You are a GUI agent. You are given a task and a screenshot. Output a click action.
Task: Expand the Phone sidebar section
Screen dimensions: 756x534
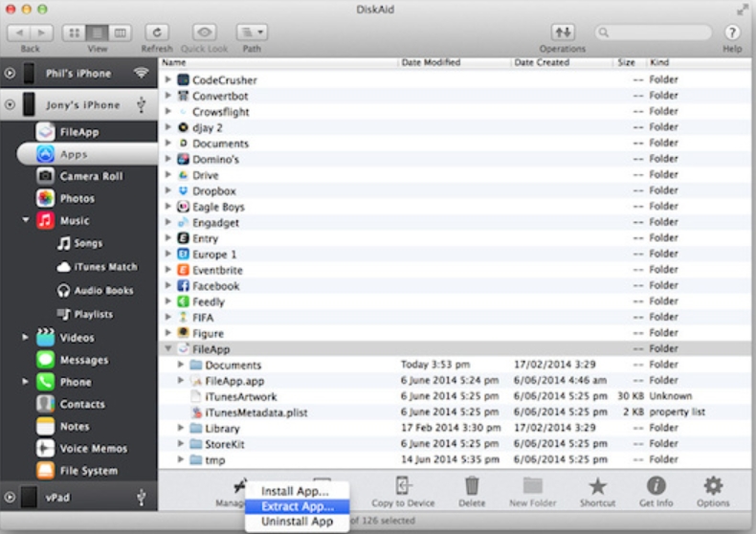pyautogui.click(x=25, y=382)
